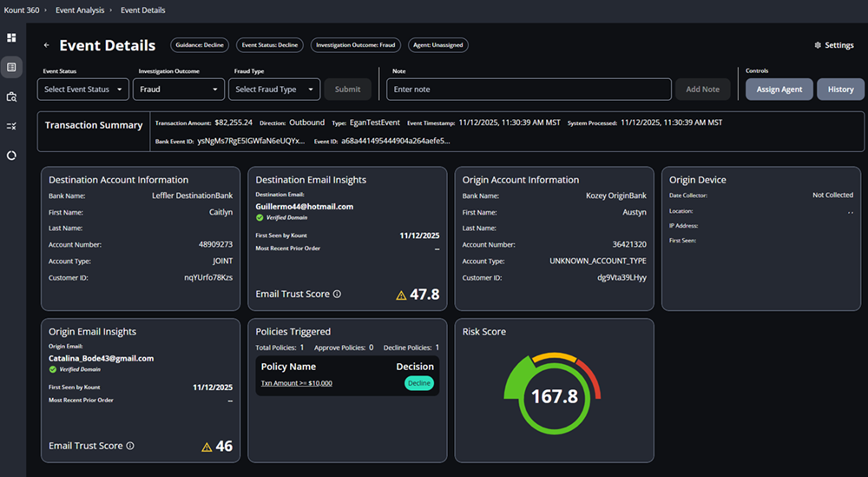Click the Agent: Unassigned pill
868x477 pixels.
pos(437,45)
